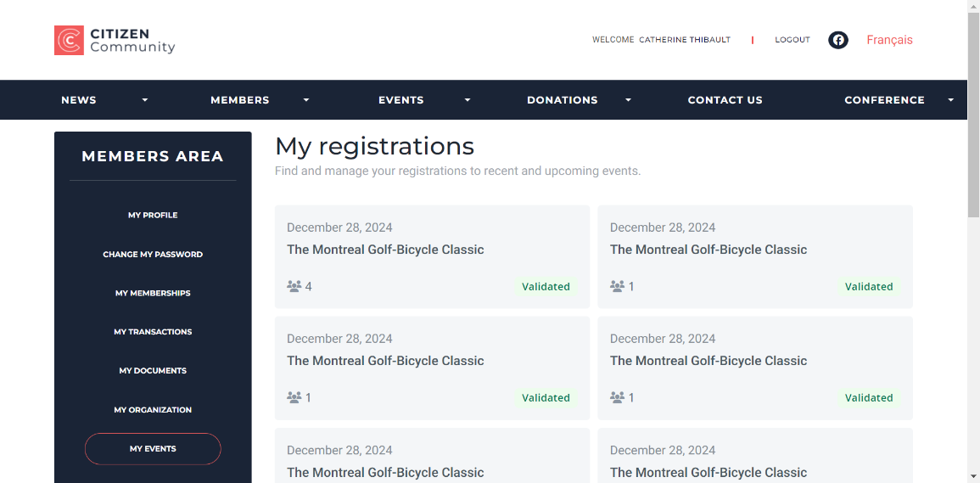Expand the Events menu dropdown arrow
980x483 pixels.
click(468, 100)
